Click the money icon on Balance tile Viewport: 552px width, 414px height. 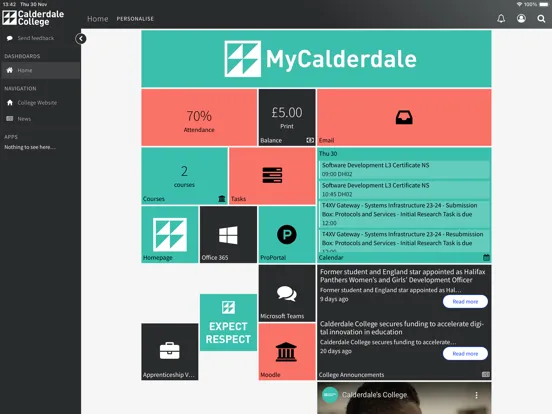coord(310,140)
